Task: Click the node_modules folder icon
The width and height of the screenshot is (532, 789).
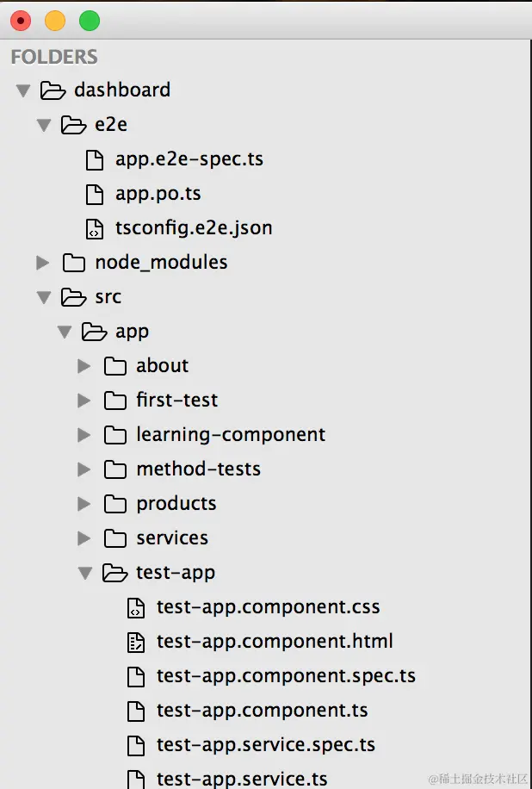Action: pyautogui.click(x=74, y=263)
